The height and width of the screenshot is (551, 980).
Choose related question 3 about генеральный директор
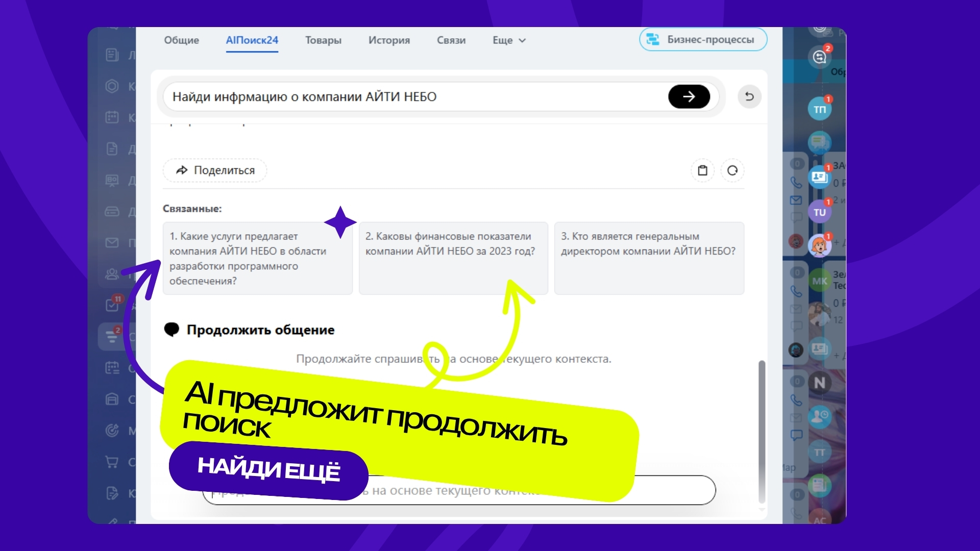pyautogui.click(x=649, y=258)
